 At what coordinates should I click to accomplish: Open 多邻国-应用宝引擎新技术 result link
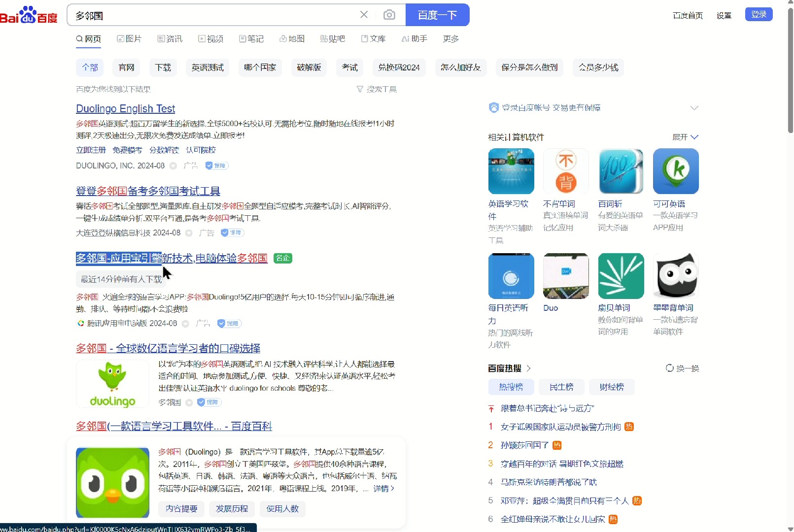172,258
